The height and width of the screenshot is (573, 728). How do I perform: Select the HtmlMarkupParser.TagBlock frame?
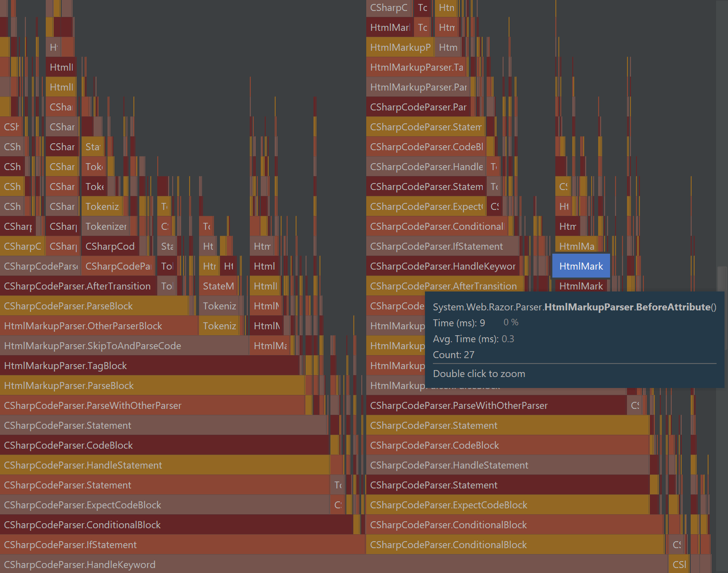tap(65, 366)
